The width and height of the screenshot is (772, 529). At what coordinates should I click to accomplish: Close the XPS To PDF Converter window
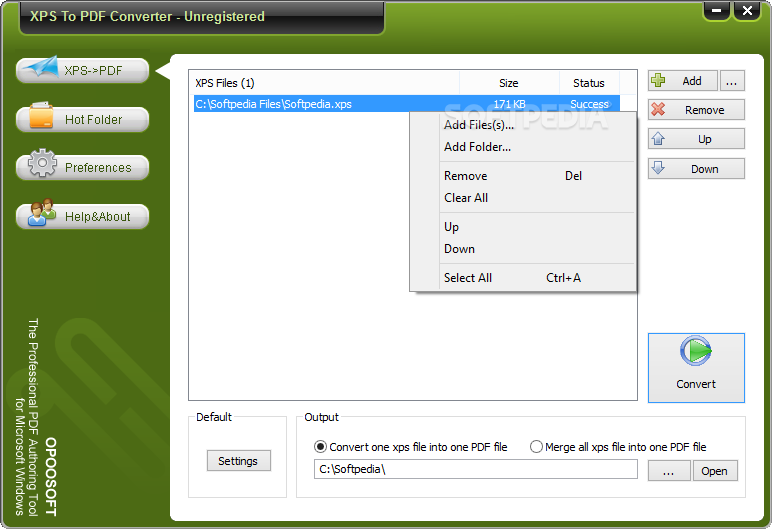point(747,10)
